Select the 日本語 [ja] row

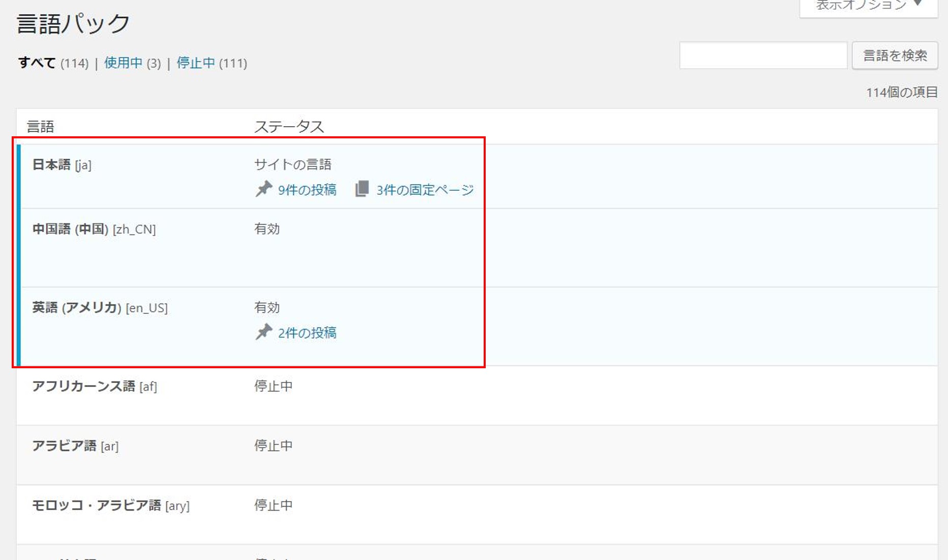[x=477, y=176]
